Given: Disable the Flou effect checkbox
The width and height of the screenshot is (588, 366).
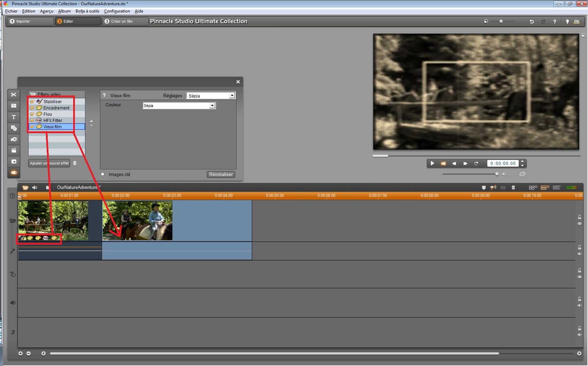Looking at the screenshot, I should coord(32,114).
